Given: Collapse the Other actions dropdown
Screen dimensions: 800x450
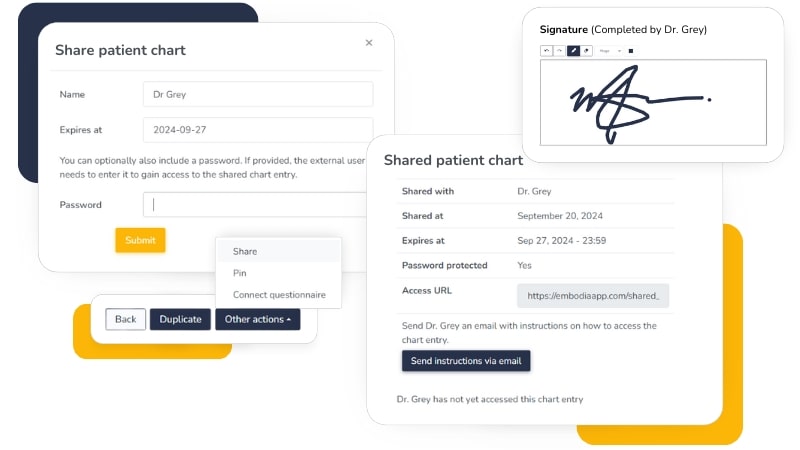Looking at the screenshot, I should click(257, 319).
